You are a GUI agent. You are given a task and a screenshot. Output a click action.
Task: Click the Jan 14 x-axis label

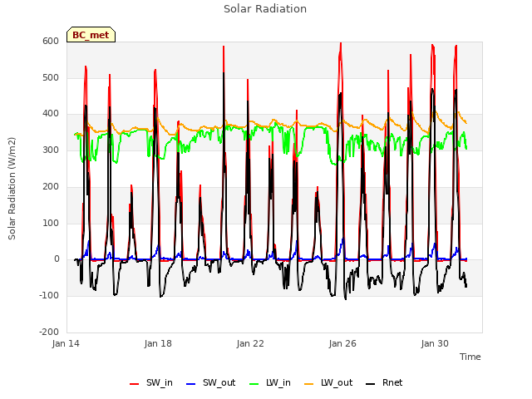pyautogui.click(x=66, y=343)
